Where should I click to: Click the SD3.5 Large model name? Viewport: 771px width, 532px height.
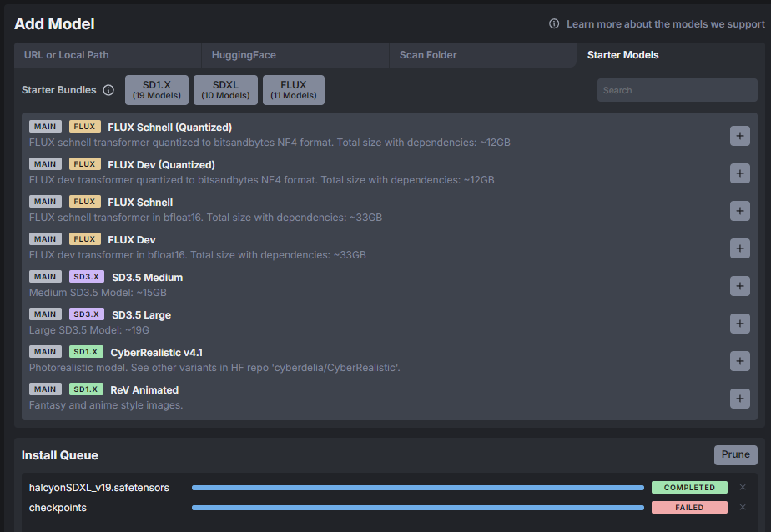[141, 315]
